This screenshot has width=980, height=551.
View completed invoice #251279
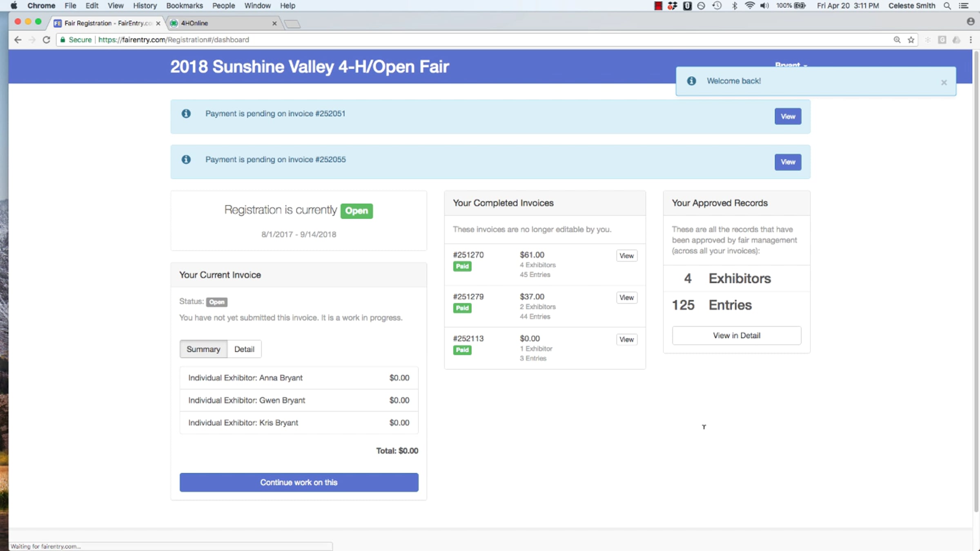coord(626,298)
